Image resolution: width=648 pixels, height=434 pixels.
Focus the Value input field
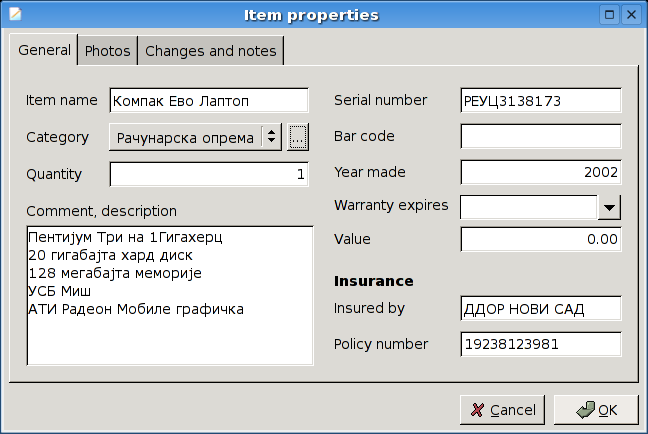(540, 240)
